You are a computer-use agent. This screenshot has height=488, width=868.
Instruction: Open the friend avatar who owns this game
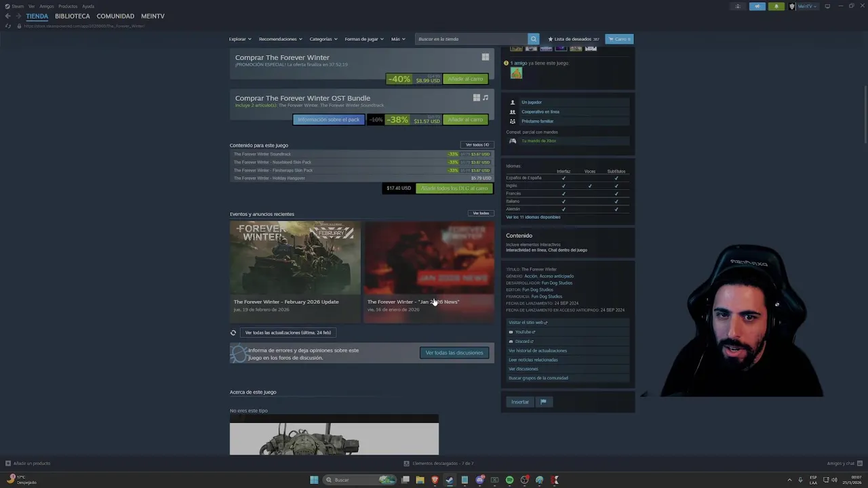[516, 73]
